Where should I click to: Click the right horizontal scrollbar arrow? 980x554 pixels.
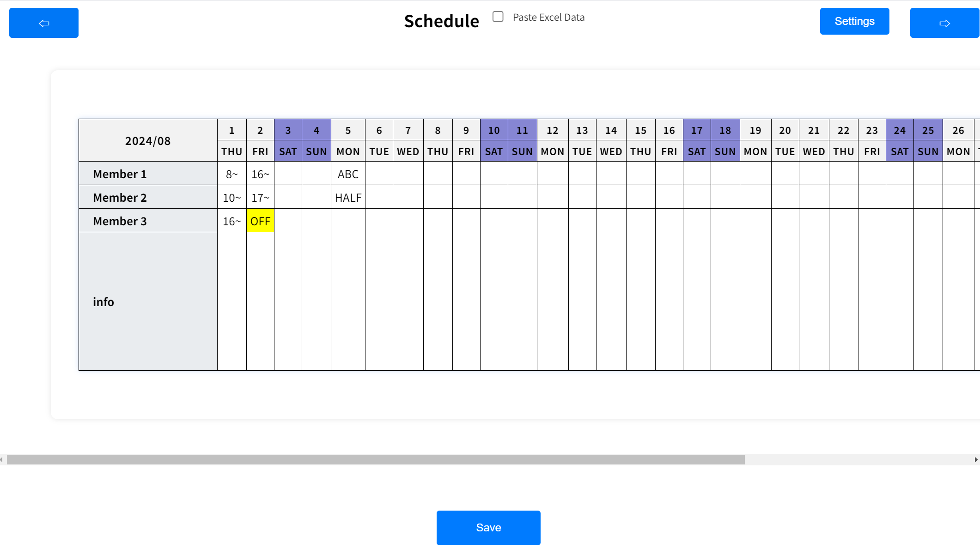click(x=976, y=459)
